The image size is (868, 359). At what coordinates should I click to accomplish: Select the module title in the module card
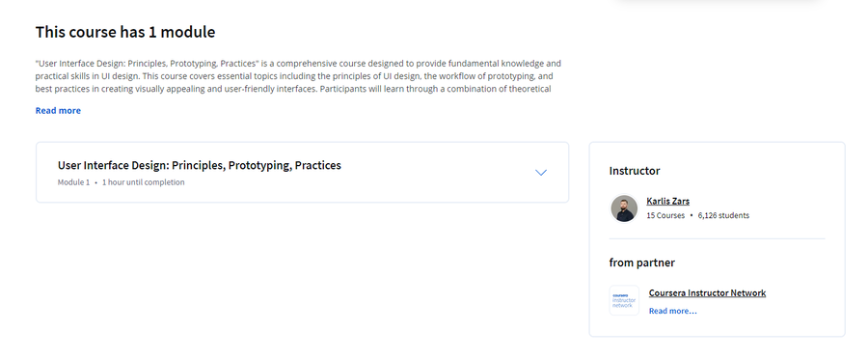(200, 165)
